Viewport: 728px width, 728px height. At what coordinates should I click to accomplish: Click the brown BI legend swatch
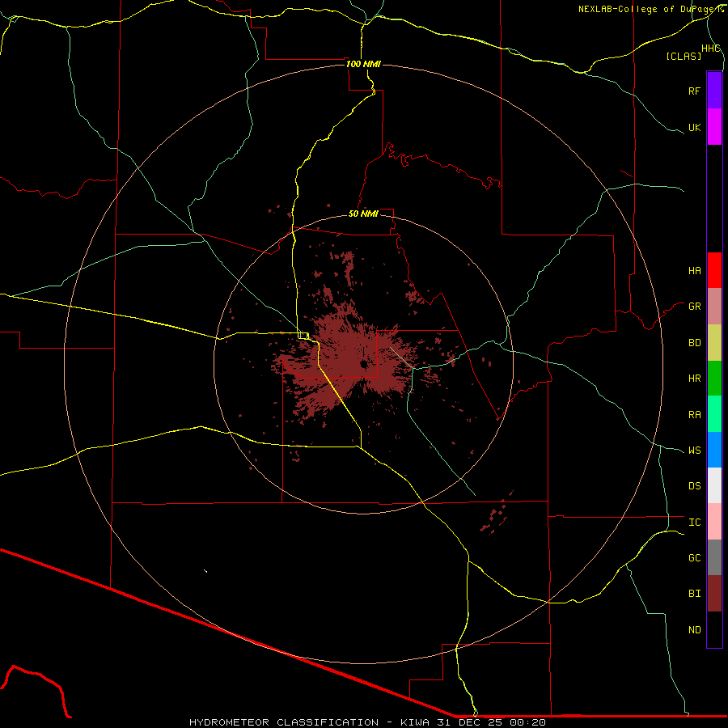(714, 594)
